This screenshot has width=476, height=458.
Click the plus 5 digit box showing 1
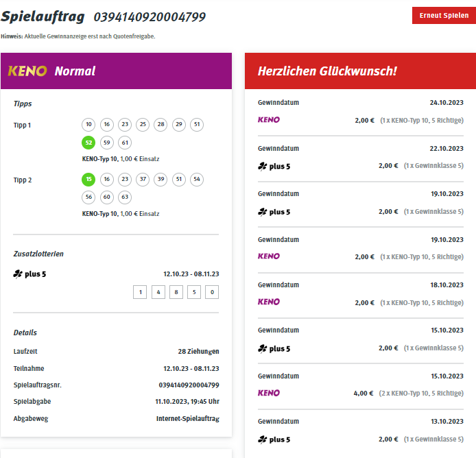click(x=140, y=292)
